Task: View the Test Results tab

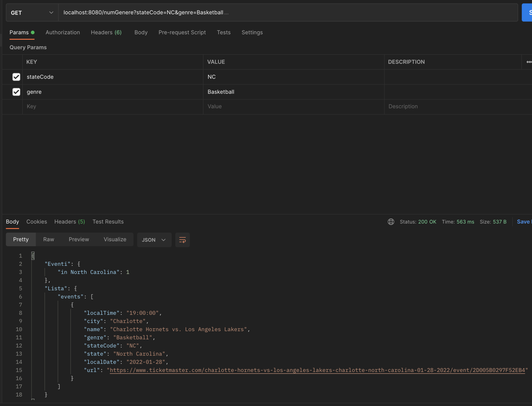Action: [x=108, y=222]
